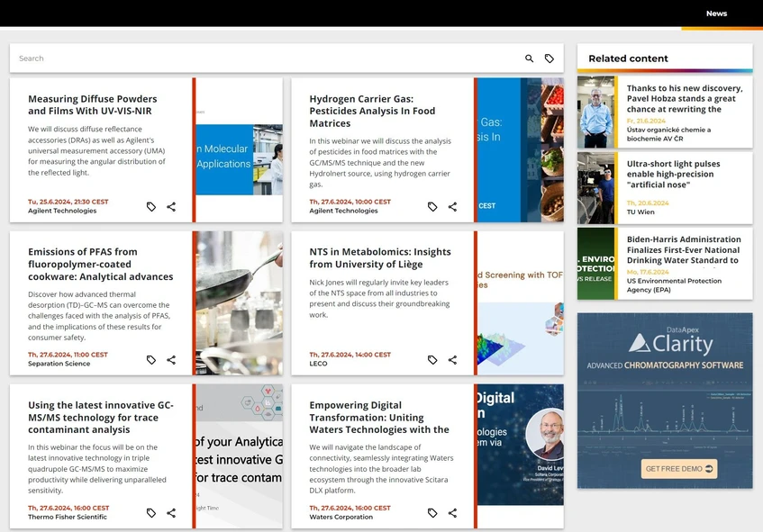The height and width of the screenshot is (532, 763).
Task: Share the Hydrogen Carrier Gas webinar
Action: pyautogui.click(x=452, y=207)
